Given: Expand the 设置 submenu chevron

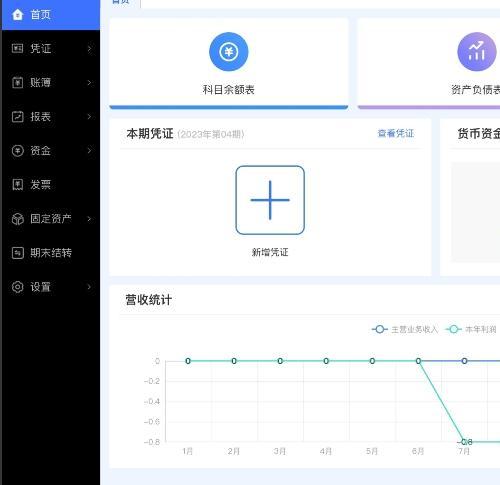Looking at the screenshot, I should 89,287.
